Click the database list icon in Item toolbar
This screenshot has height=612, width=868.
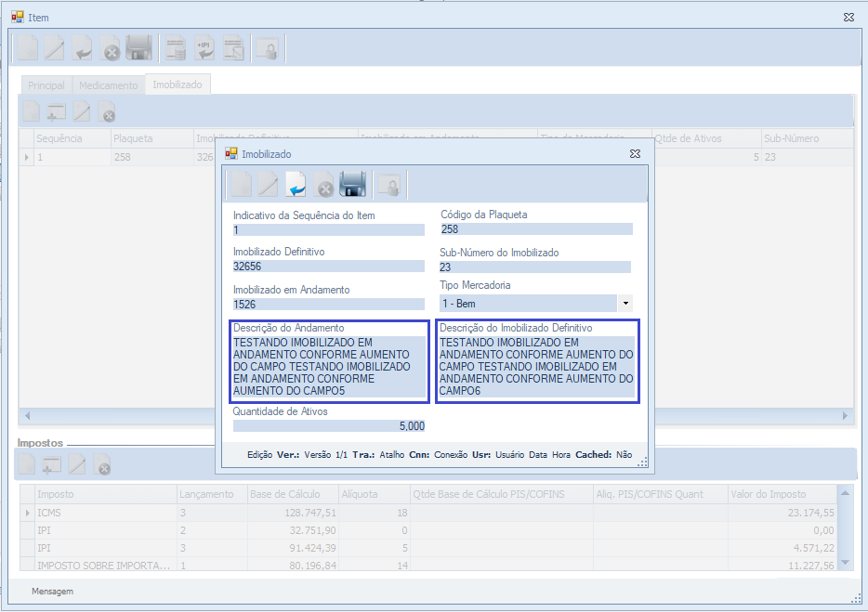pos(175,47)
